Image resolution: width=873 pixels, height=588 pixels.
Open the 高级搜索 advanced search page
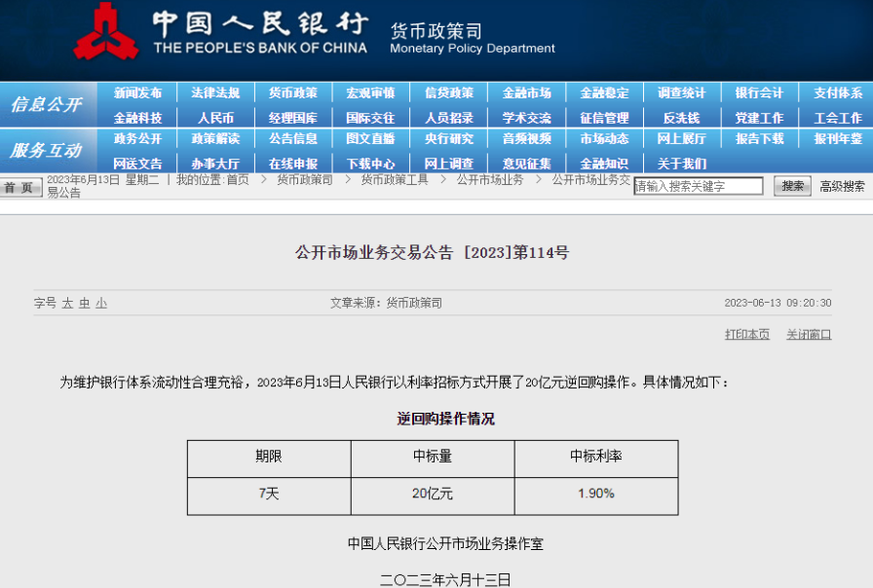(840, 185)
